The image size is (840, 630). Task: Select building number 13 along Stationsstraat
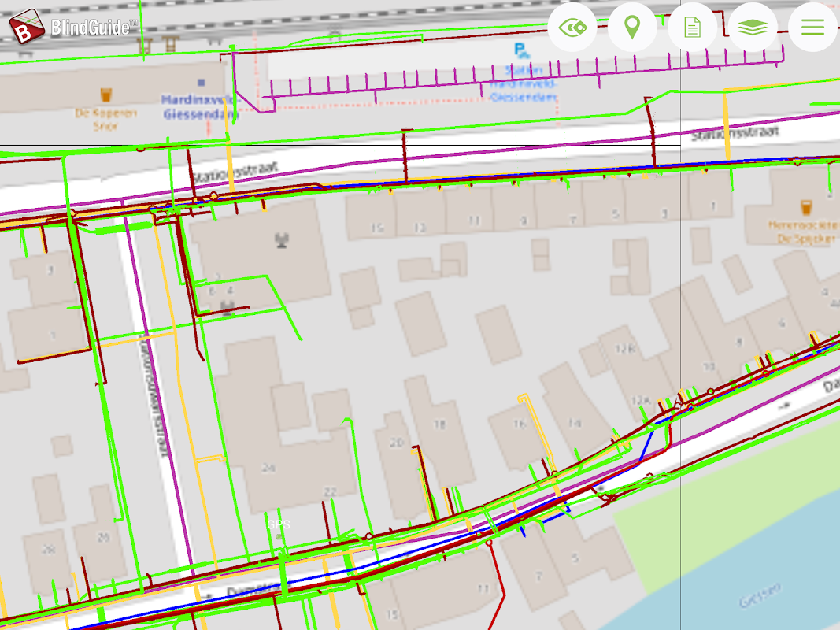pyautogui.click(x=419, y=228)
